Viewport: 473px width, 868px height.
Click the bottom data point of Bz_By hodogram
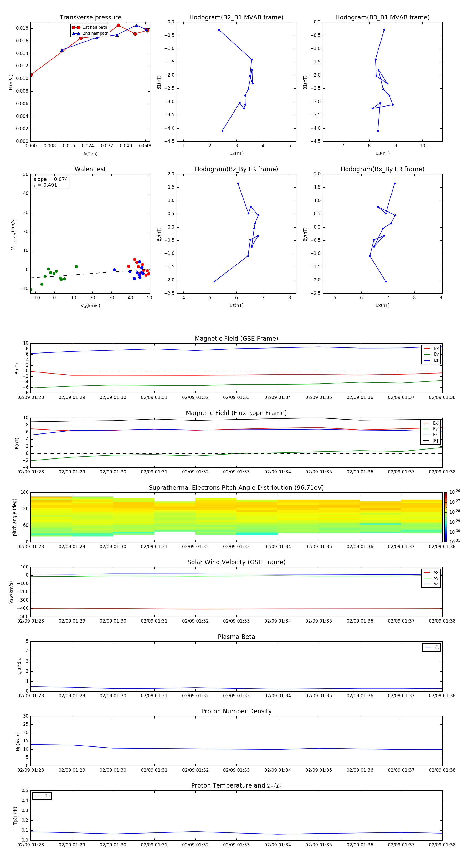(x=214, y=282)
